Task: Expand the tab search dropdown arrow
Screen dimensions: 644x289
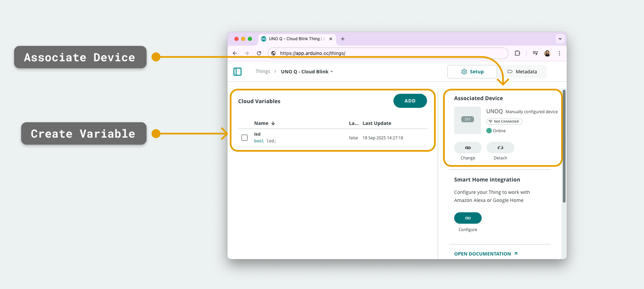Action: tap(560, 39)
